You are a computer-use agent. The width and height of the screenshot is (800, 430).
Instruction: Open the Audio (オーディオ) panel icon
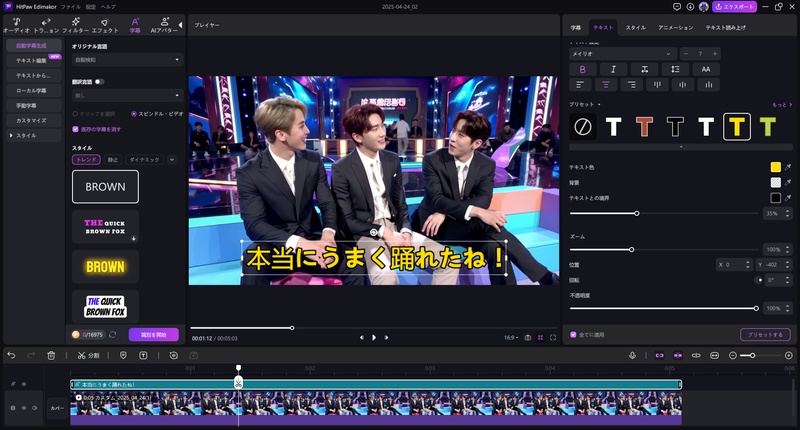point(17,23)
